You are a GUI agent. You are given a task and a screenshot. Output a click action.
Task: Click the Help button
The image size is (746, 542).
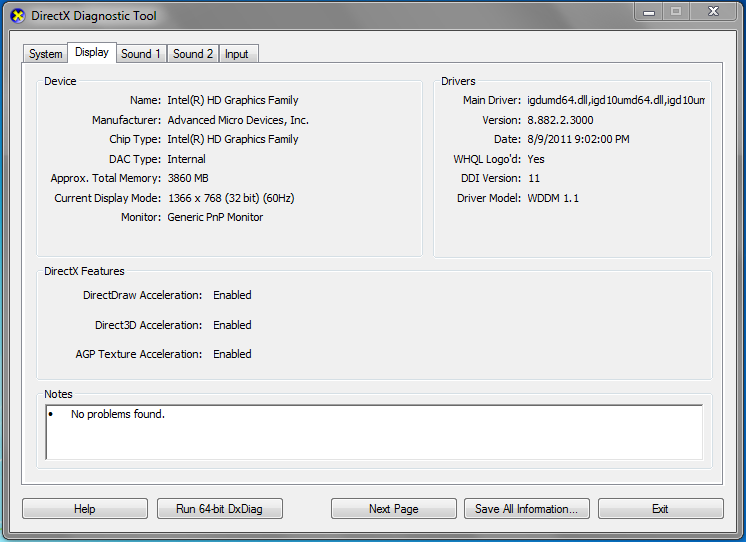85,509
